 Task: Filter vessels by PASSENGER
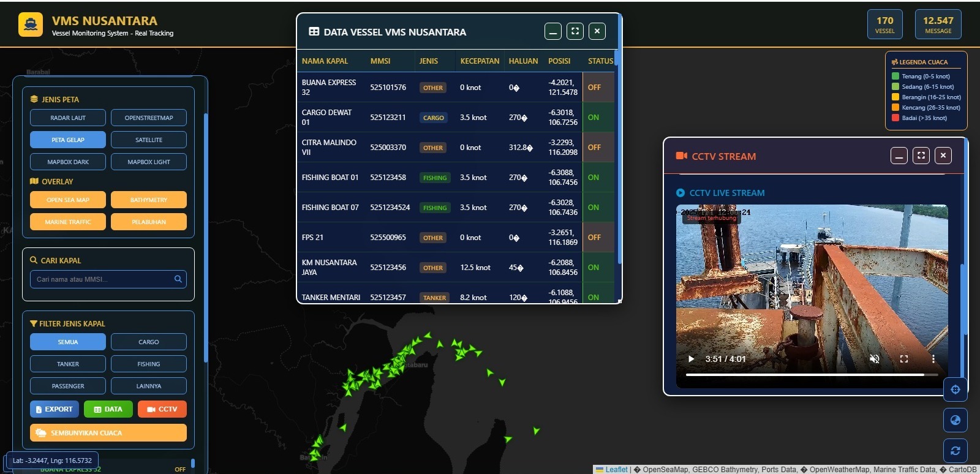(68, 386)
